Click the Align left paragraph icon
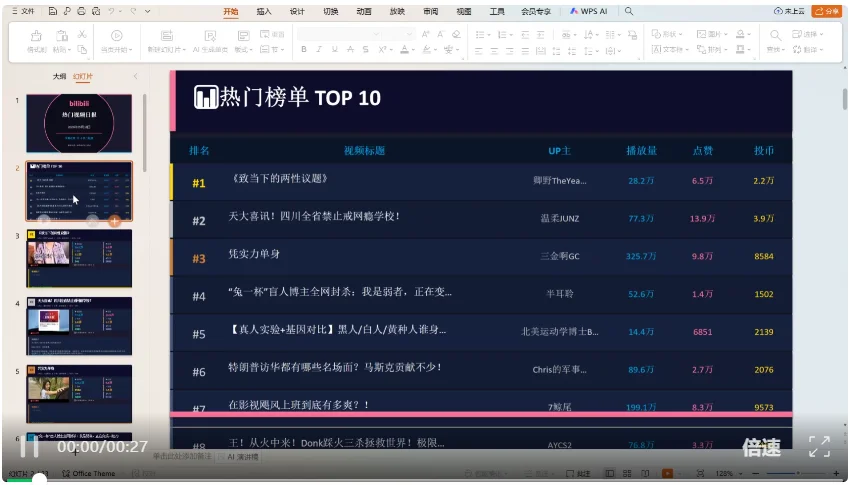This screenshot has width=850, height=485. point(479,50)
